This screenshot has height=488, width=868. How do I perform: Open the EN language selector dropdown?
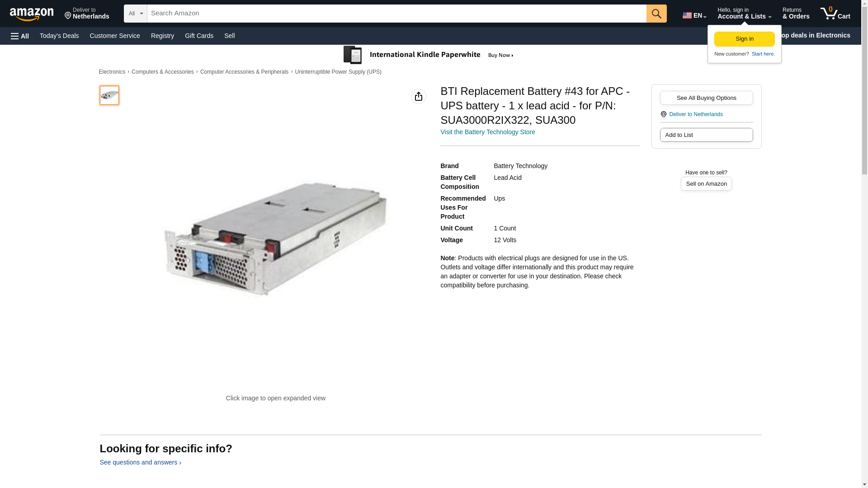point(694,15)
